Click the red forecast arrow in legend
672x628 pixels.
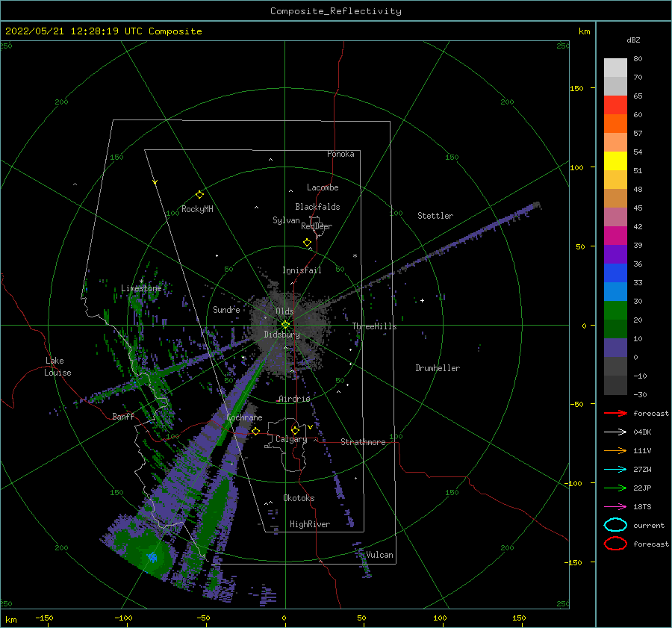[615, 413]
